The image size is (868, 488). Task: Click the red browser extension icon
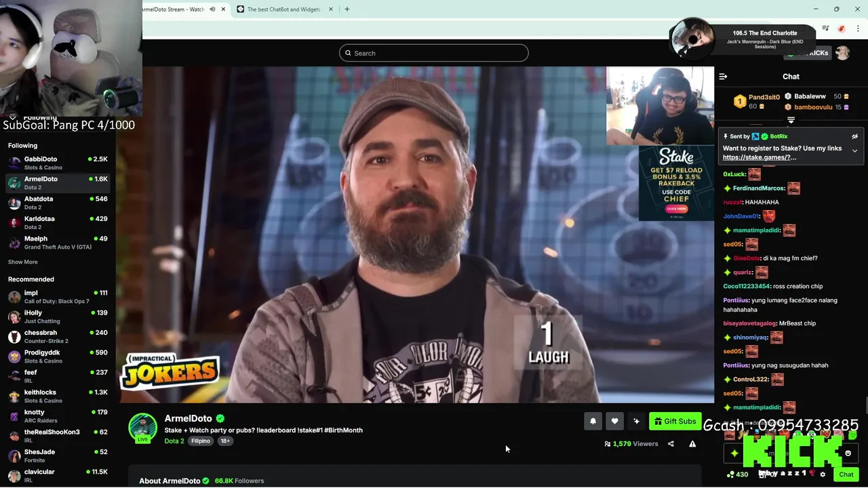coord(842,28)
